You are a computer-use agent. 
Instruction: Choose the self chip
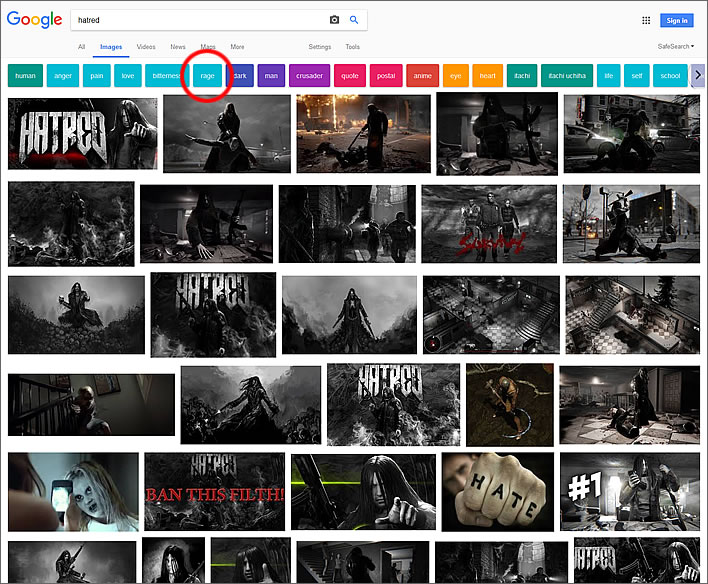(637, 75)
